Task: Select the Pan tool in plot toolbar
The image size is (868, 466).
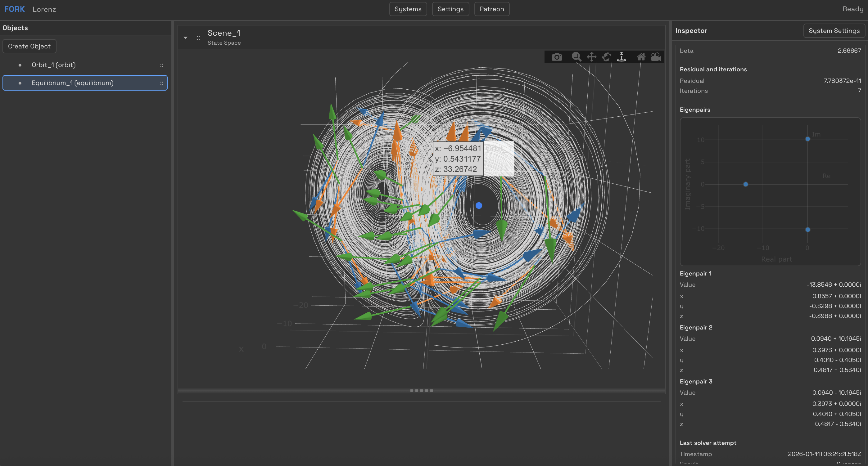Action: click(x=591, y=57)
